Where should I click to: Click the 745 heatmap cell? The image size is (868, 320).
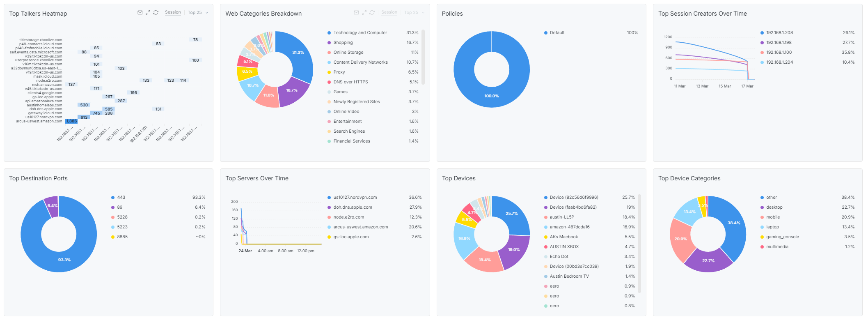pyautogui.click(x=96, y=113)
